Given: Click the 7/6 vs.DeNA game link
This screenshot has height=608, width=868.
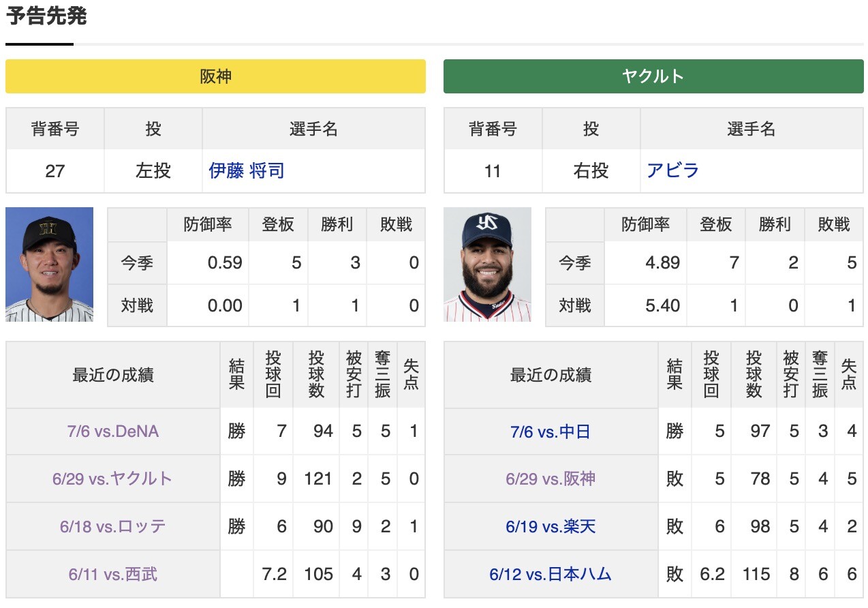Looking at the screenshot, I should (x=112, y=431).
